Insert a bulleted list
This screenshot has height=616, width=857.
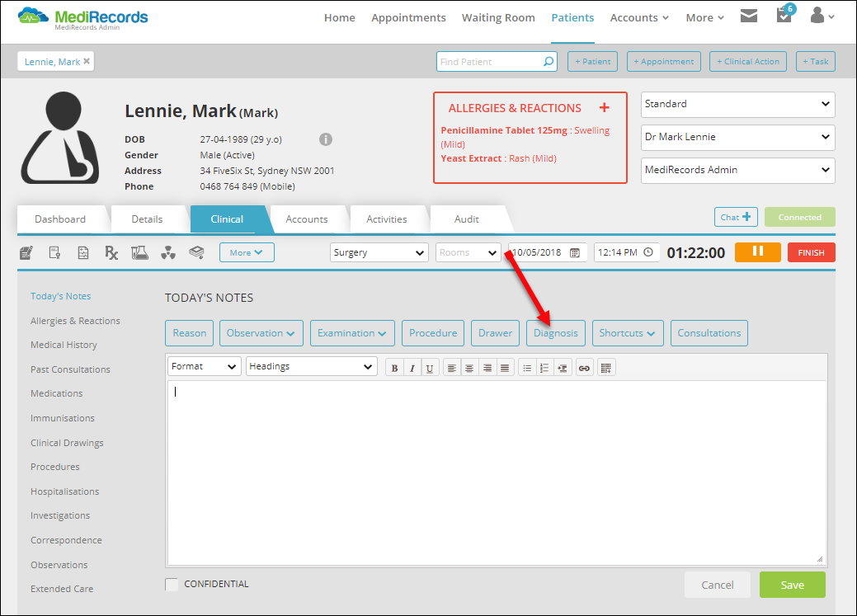pyautogui.click(x=527, y=368)
